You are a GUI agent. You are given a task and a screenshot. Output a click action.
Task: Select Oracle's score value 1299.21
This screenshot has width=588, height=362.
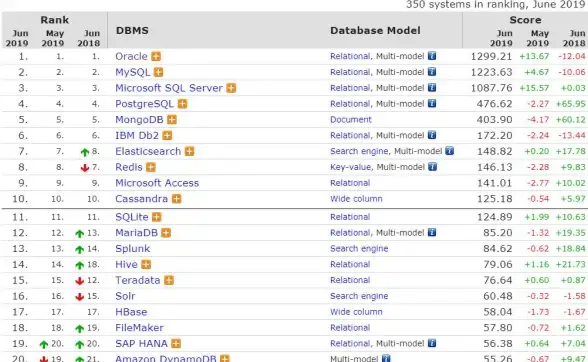(491, 56)
